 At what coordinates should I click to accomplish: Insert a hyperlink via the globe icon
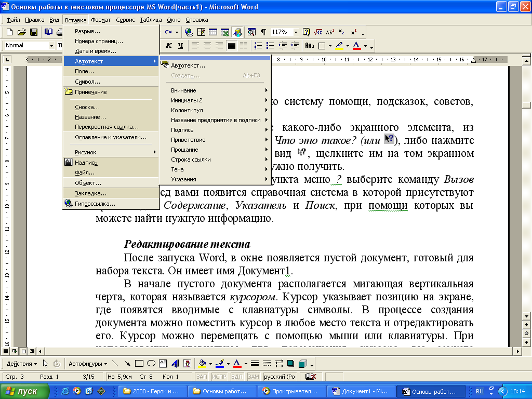click(189, 32)
